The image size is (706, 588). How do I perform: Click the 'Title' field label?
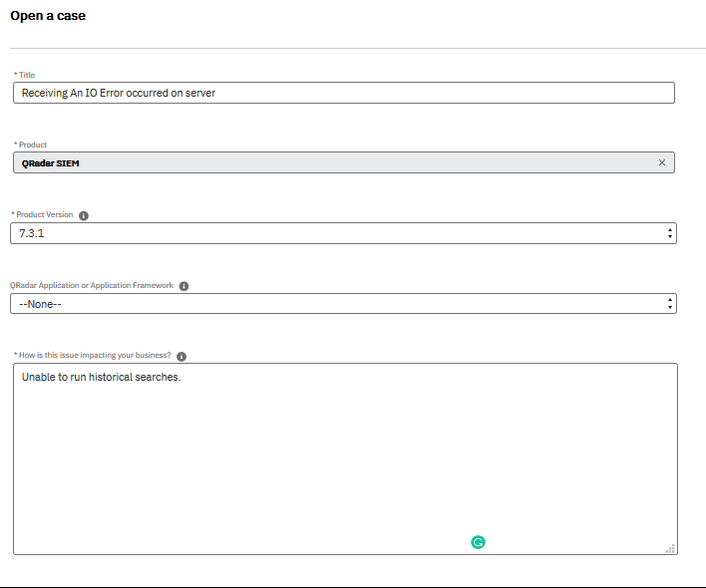[x=27, y=75]
